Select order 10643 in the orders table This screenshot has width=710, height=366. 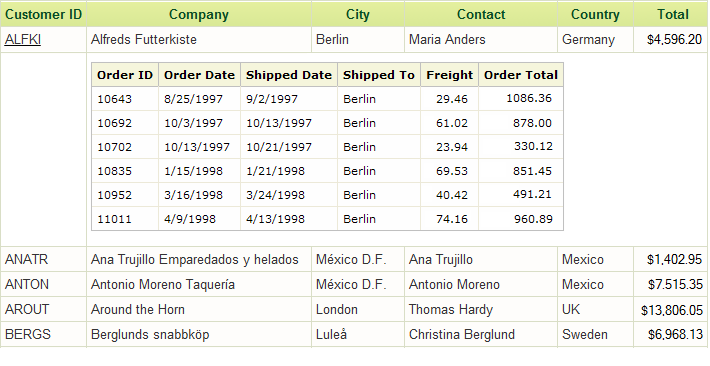pos(327,99)
